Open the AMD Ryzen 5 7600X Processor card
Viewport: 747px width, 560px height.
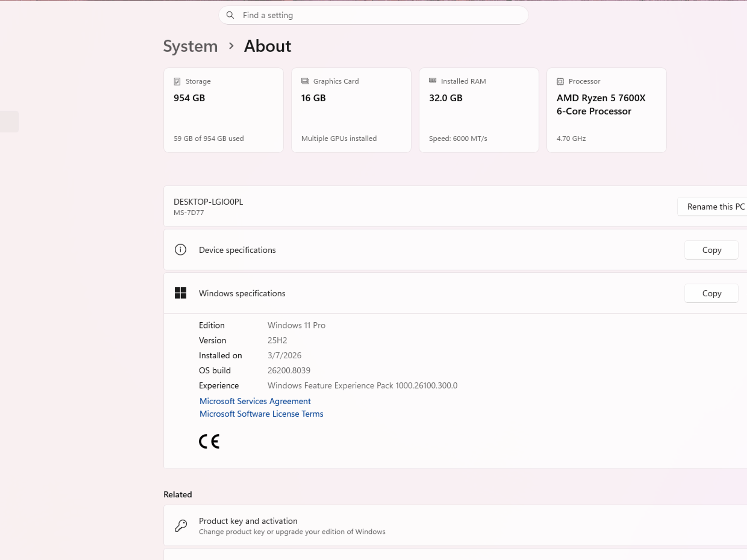pos(607,110)
